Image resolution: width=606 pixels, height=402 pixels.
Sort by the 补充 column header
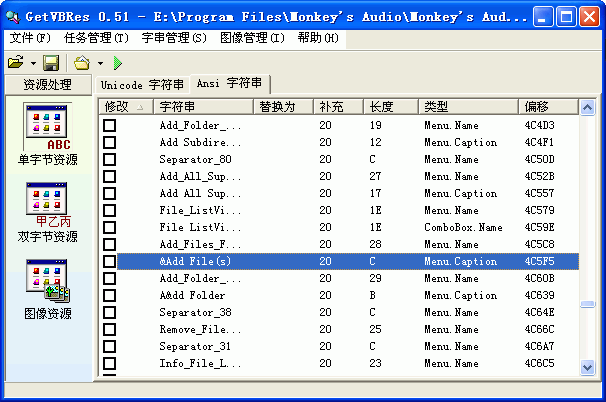338,106
